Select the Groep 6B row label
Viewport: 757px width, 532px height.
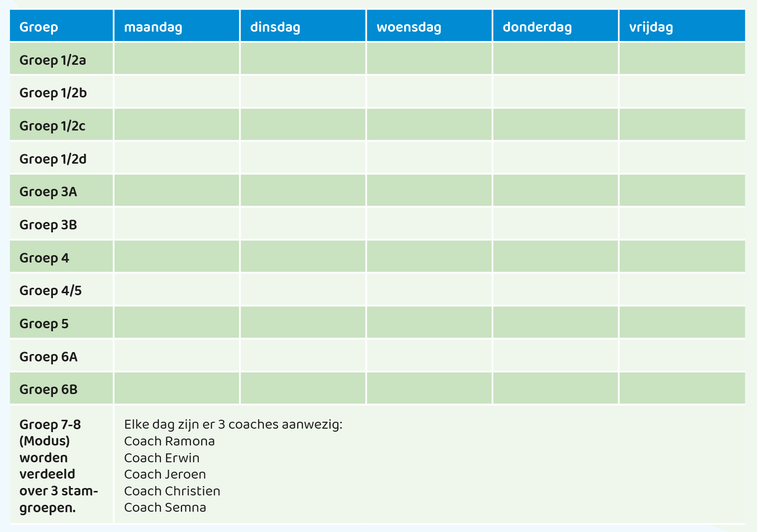click(x=48, y=389)
